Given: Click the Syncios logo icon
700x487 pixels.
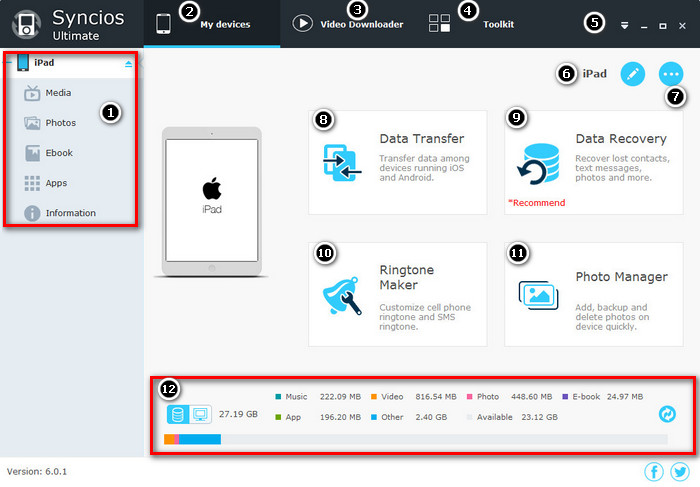Looking at the screenshot, I should [26, 24].
